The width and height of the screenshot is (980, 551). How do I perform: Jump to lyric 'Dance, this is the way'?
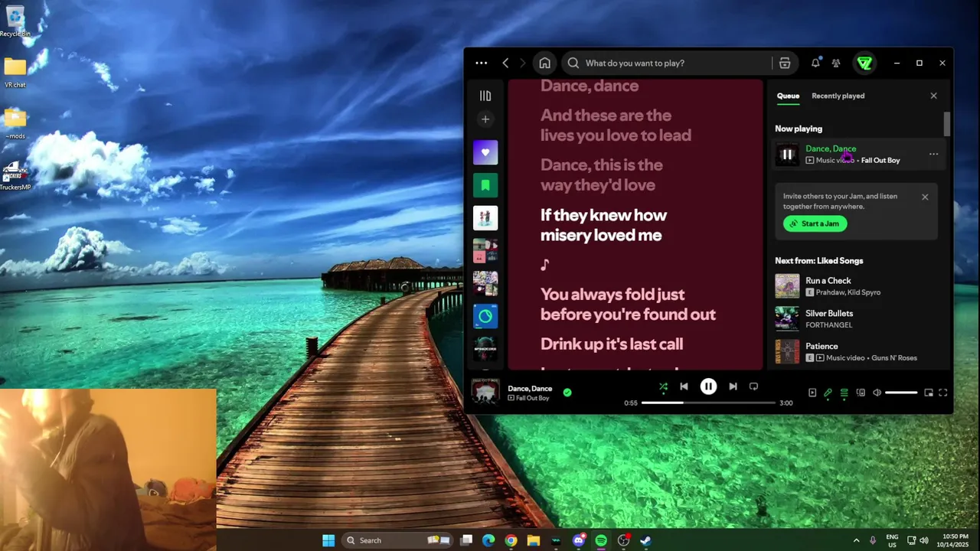point(602,174)
